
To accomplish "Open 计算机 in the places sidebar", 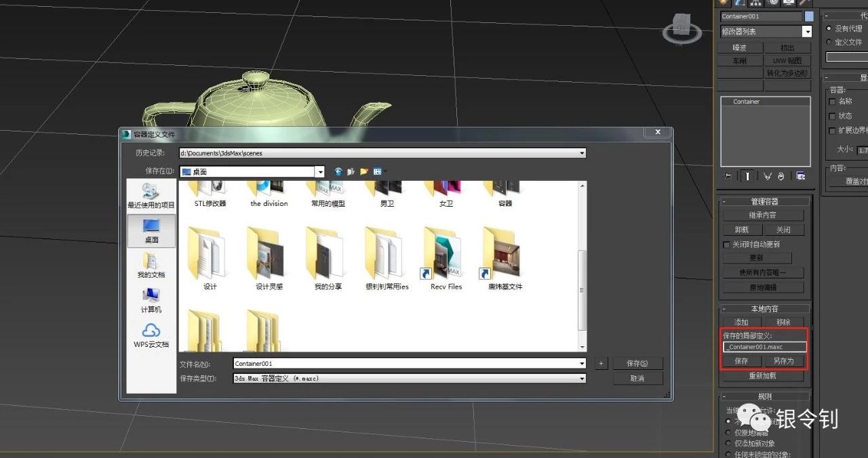I will pyautogui.click(x=151, y=300).
